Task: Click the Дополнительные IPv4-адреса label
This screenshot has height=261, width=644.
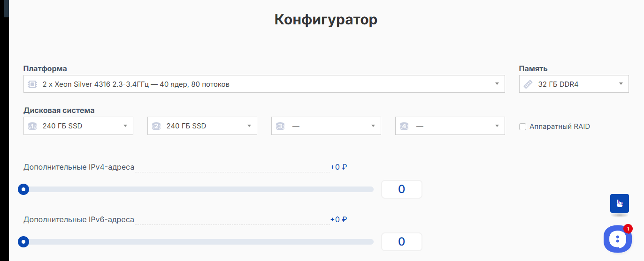Action: (x=79, y=167)
